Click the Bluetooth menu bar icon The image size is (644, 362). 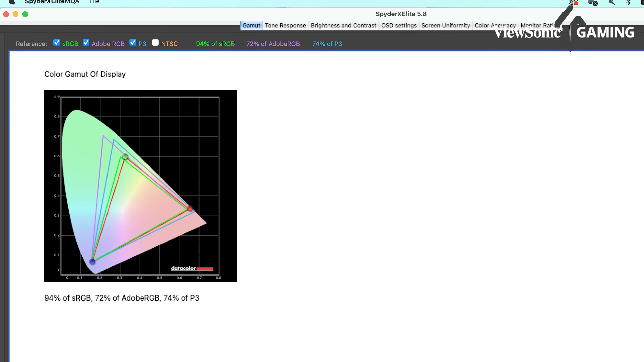tap(628, 3)
